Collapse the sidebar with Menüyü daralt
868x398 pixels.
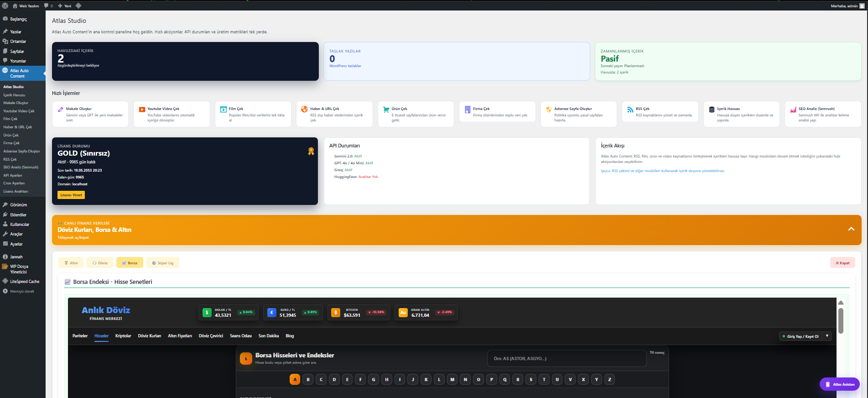click(18, 291)
